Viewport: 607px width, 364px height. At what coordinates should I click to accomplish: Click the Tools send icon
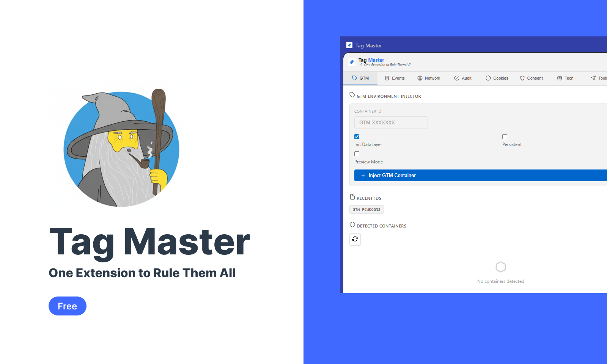[593, 78]
